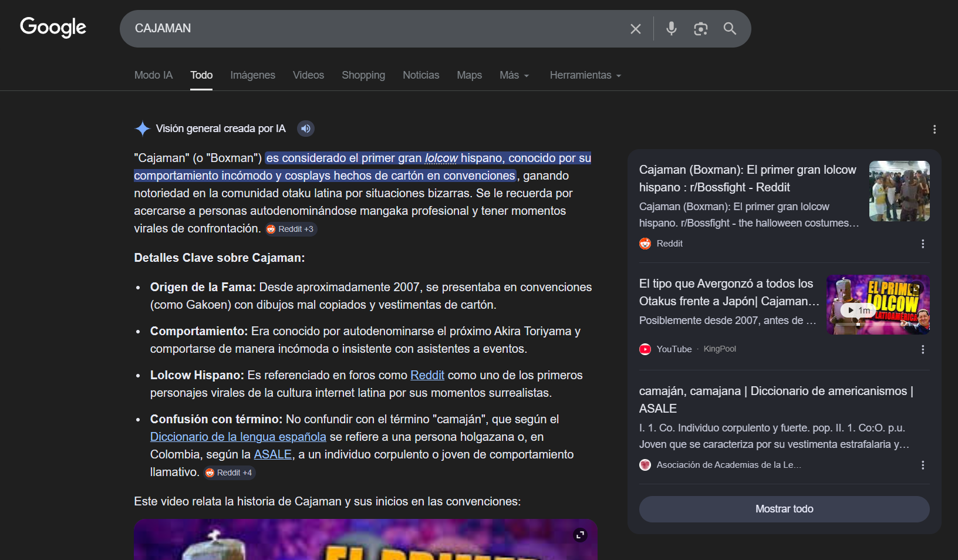The image size is (958, 560).
Task: Click the Visión general creada por IA label
Action: (x=221, y=129)
